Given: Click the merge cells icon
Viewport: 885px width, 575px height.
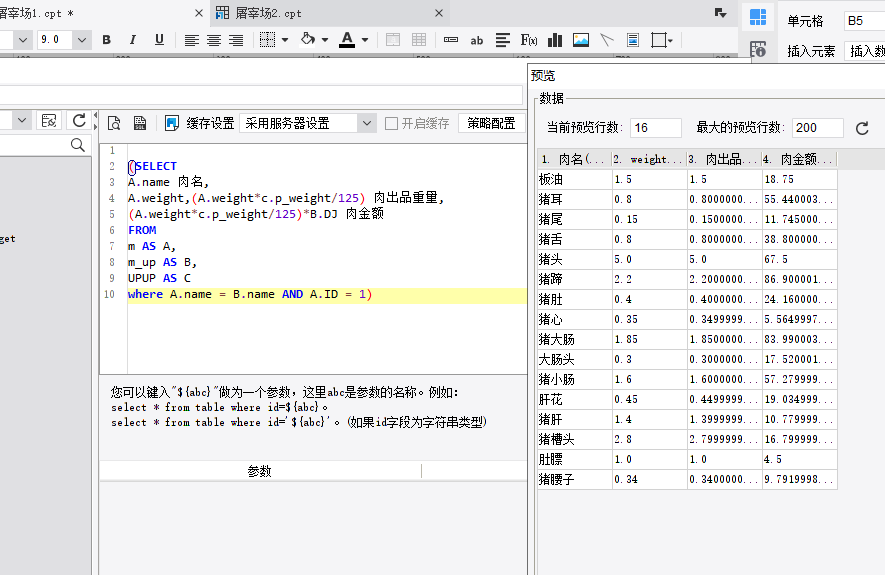Looking at the screenshot, I should pyautogui.click(x=393, y=40).
